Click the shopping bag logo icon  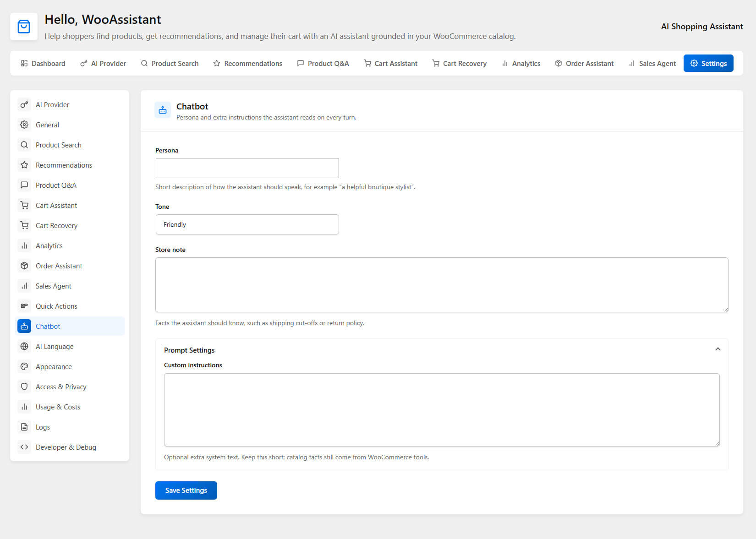(24, 27)
